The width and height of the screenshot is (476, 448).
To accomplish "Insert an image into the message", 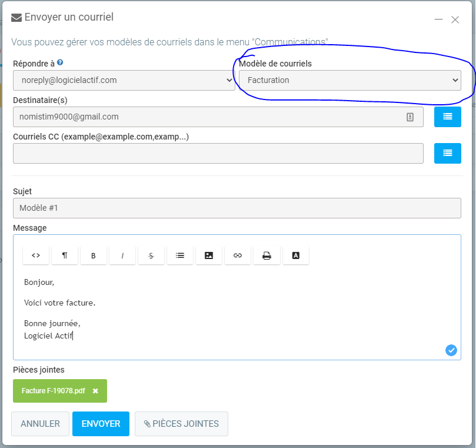I will coord(209,255).
